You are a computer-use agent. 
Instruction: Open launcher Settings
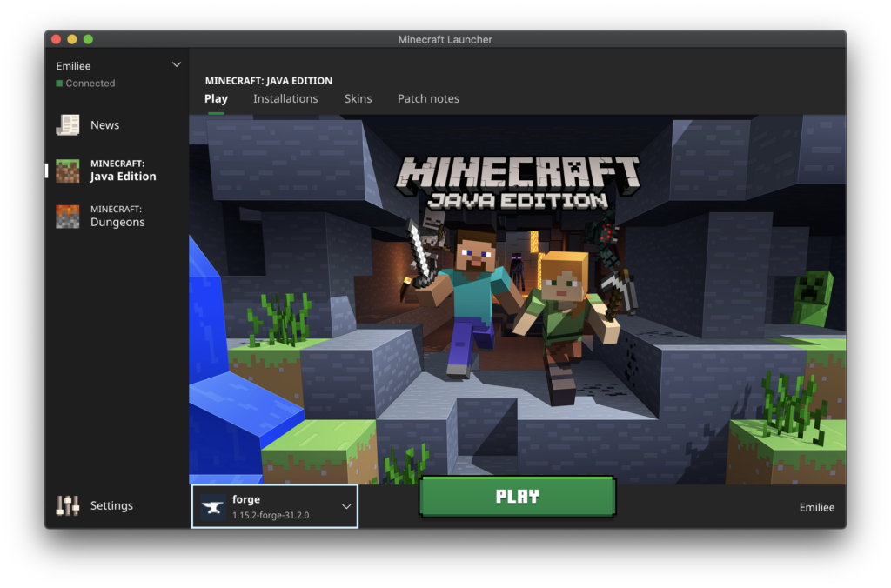click(x=111, y=505)
